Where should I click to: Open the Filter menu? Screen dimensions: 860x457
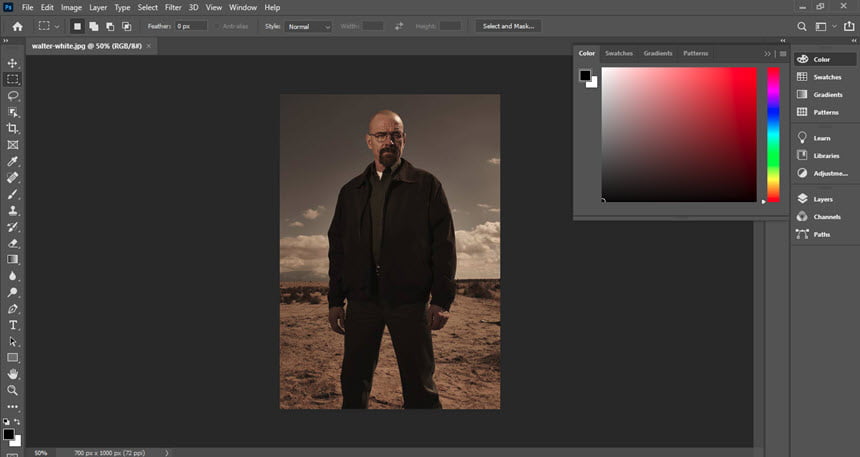[x=173, y=8]
